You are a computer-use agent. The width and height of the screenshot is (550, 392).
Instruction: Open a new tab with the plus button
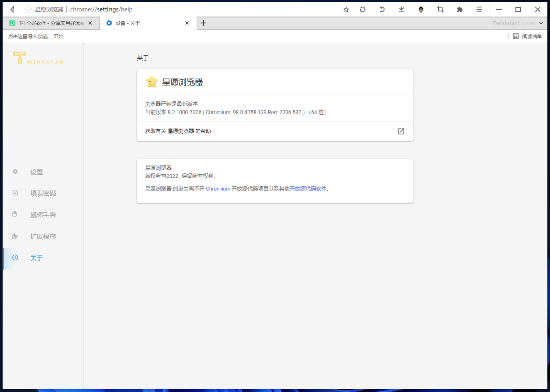[203, 23]
